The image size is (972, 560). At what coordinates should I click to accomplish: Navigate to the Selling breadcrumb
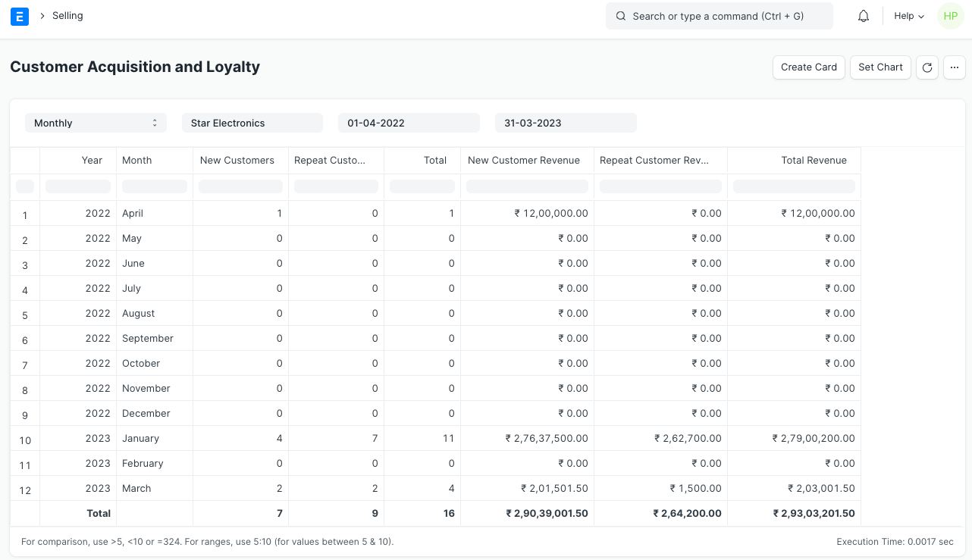click(x=67, y=15)
